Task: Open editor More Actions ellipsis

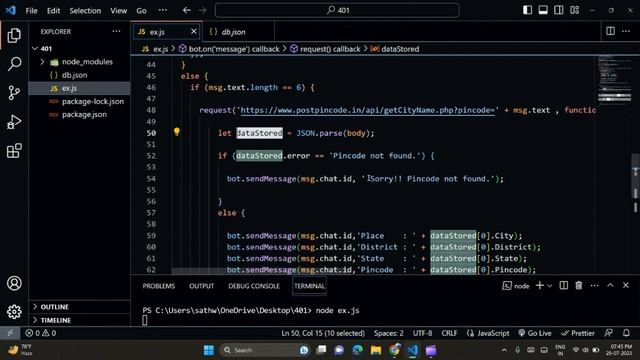Action: [x=626, y=31]
